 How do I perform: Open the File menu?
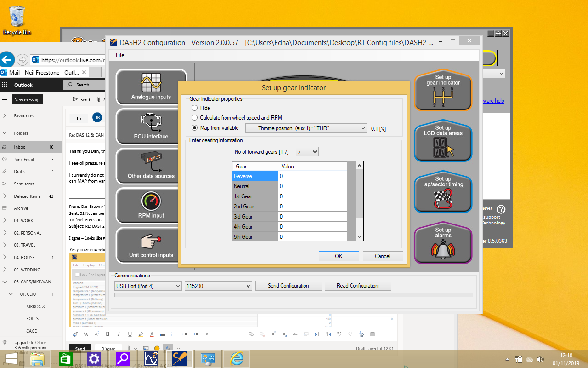coord(120,55)
